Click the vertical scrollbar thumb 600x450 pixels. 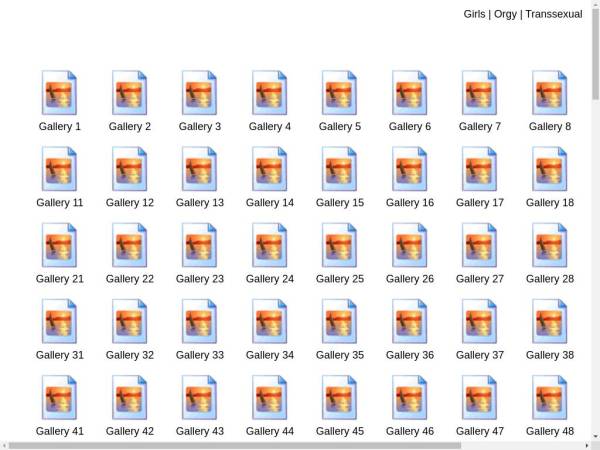596,54
